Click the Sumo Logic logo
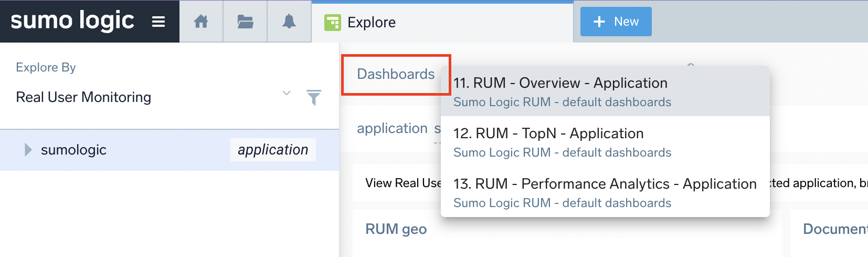Image resolution: width=868 pixels, height=257 pixels. coord(72,21)
